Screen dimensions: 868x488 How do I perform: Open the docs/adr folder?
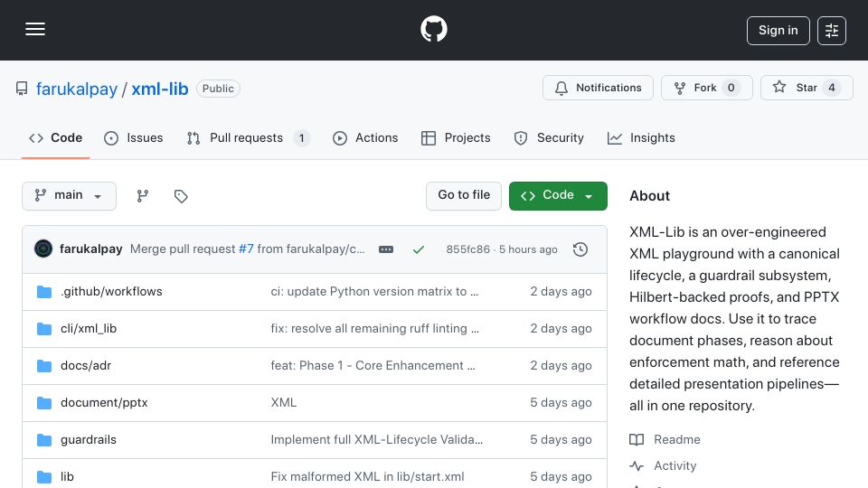tap(86, 366)
